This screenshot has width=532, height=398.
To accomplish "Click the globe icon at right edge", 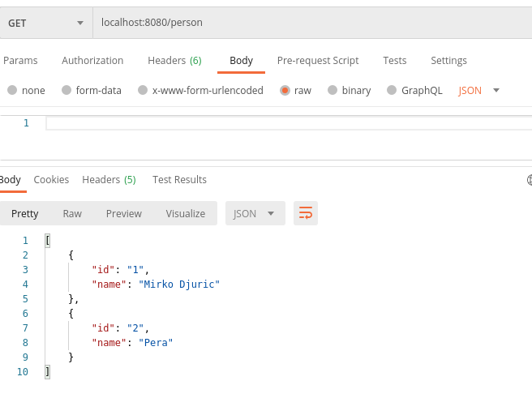I will click(x=530, y=180).
